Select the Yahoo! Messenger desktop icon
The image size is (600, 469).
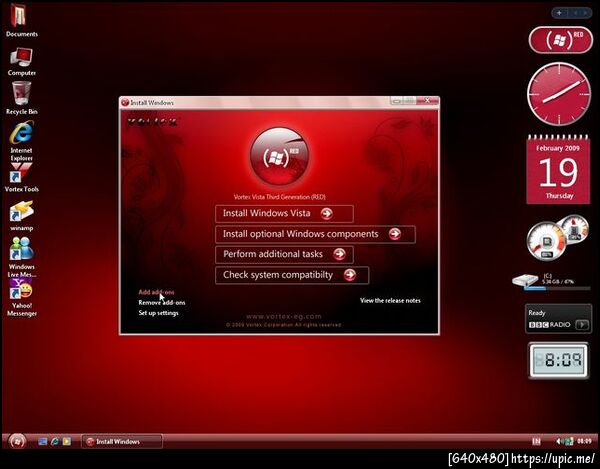[x=21, y=298]
